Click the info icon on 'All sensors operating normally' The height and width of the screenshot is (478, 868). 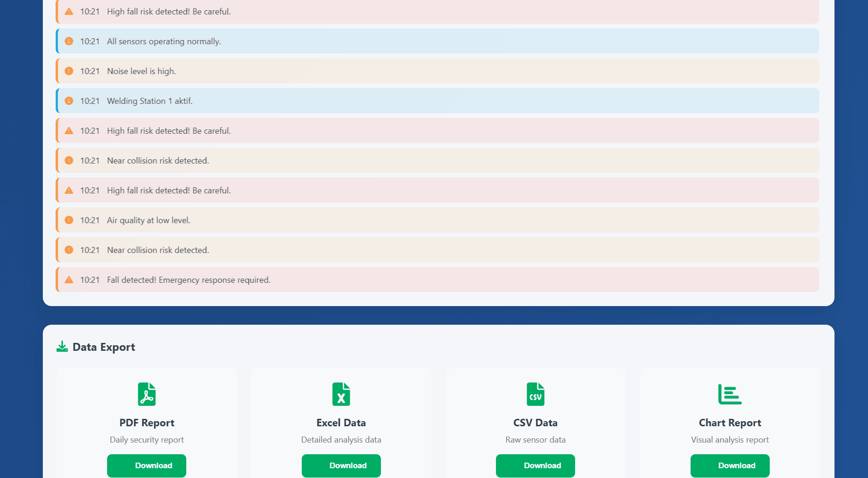pos(68,41)
